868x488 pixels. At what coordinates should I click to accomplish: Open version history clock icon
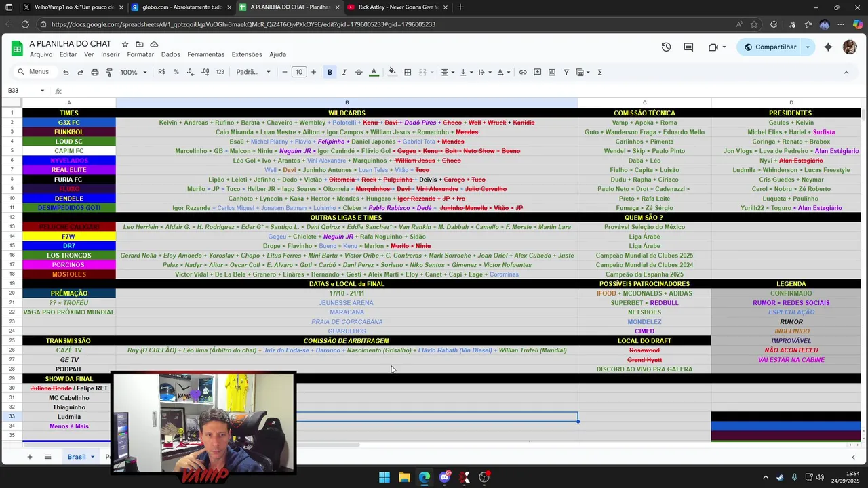tap(666, 47)
